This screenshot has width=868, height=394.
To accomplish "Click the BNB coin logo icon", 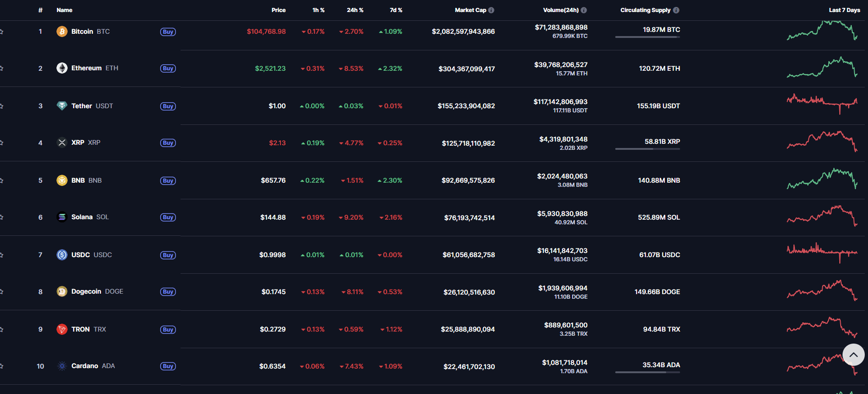I will pos(62,180).
